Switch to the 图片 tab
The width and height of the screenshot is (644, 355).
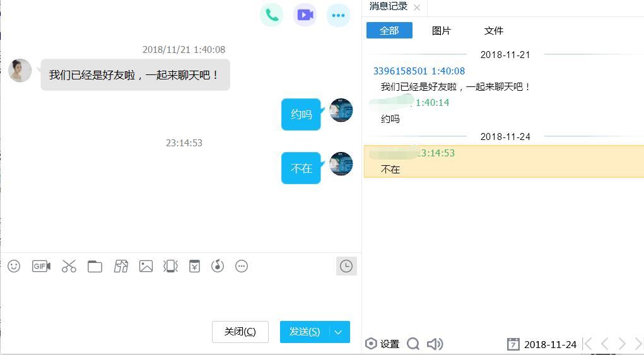pyautogui.click(x=441, y=31)
